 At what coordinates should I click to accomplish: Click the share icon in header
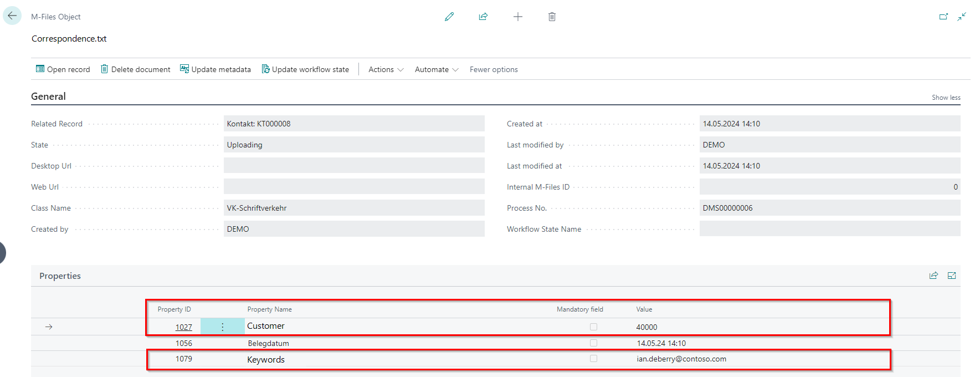483,17
